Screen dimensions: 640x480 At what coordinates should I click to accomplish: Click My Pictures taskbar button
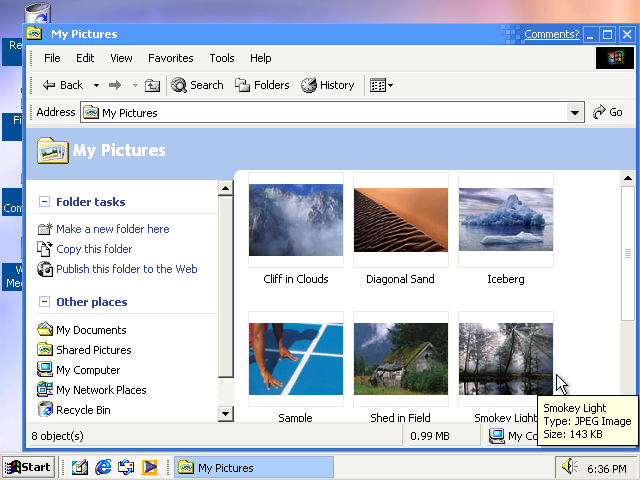tap(254, 467)
